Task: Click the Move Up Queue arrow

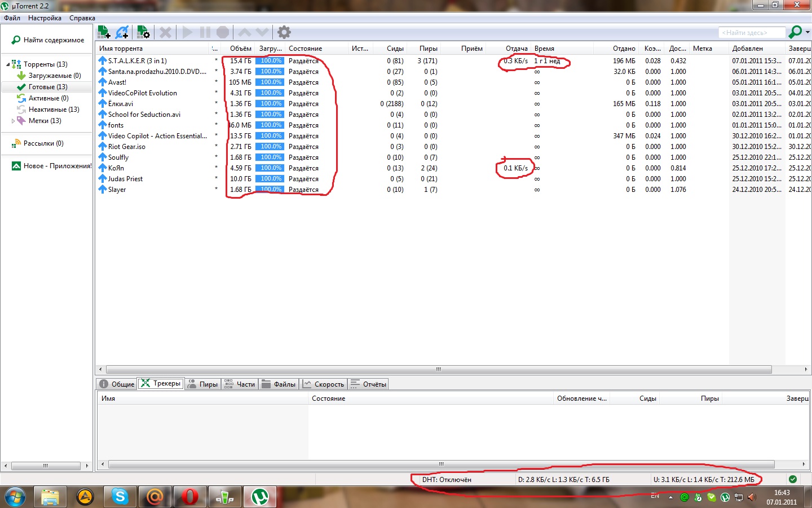Action: [x=245, y=32]
